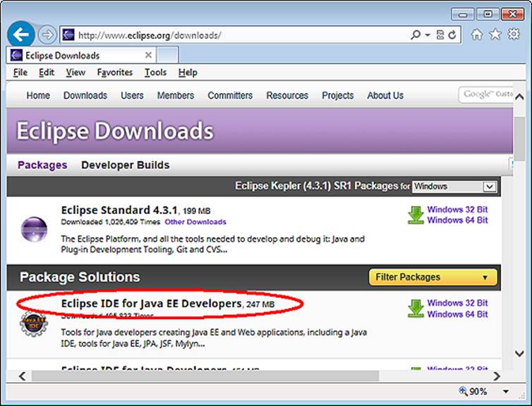Click the horizontal scrollbar right arrow
Image resolution: width=532 pixels, height=406 pixels.
(x=497, y=376)
